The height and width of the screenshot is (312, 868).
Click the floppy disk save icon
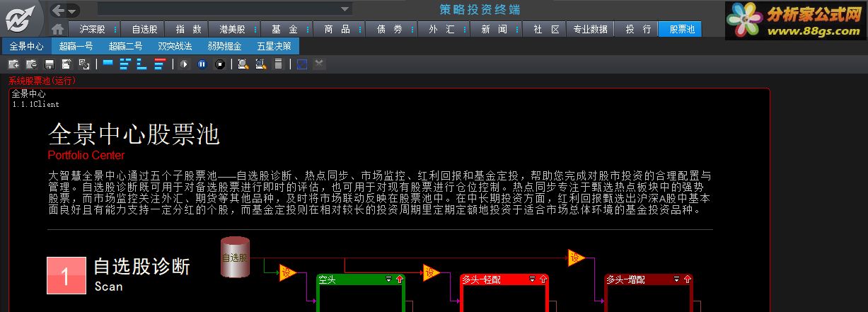pyautogui.click(x=50, y=64)
